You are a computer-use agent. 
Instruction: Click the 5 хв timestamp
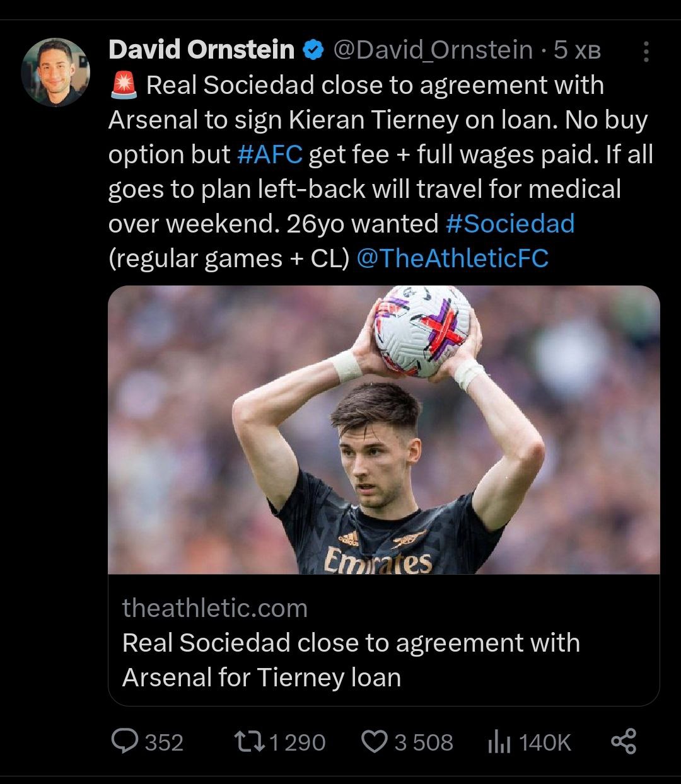(x=576, y=50)
